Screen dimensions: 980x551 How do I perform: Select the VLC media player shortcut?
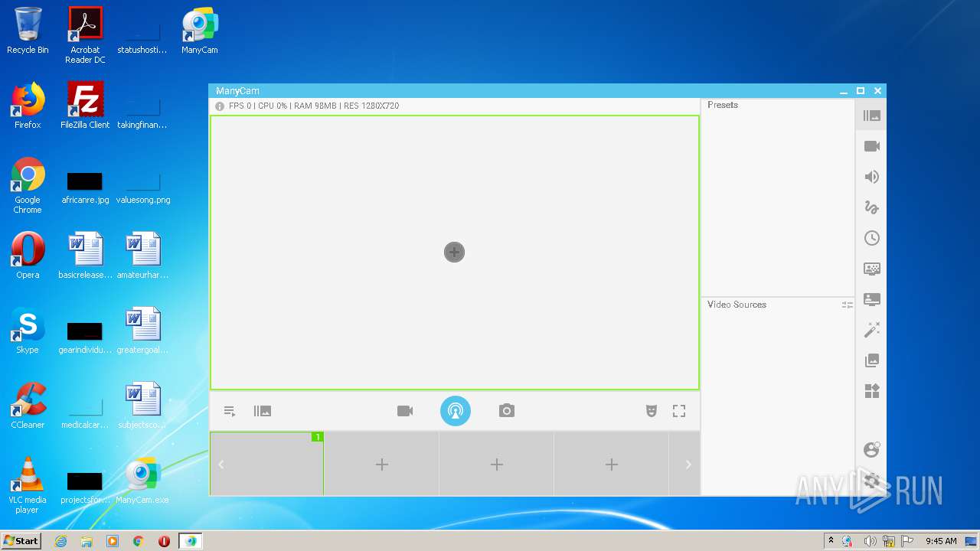(28, 485)
